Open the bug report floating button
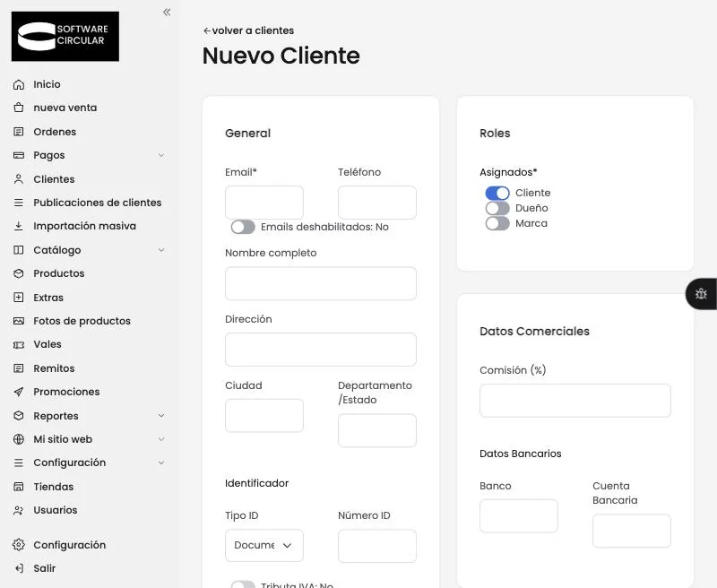This screenshot has width=717, height=588. tap(701, 293)
